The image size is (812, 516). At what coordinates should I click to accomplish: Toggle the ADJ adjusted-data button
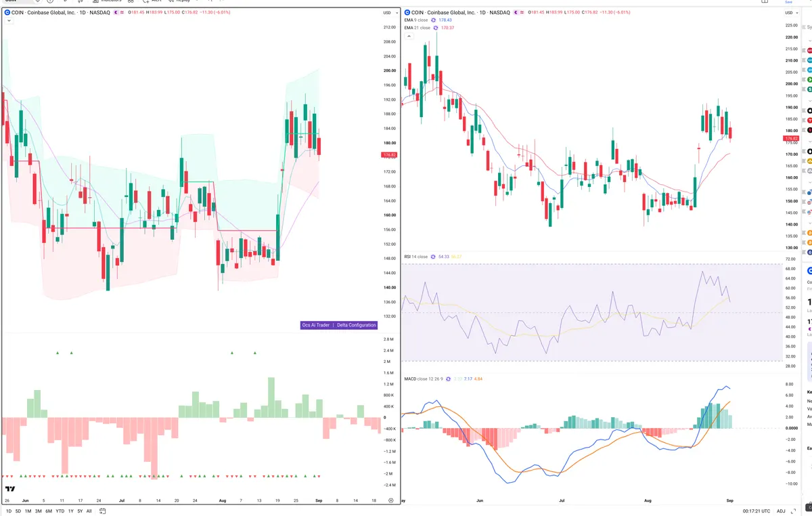(x=781, y=511)
